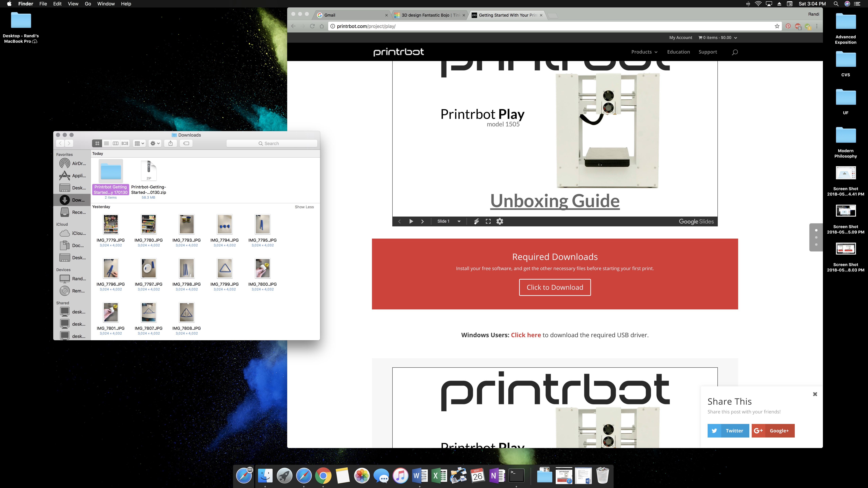
Task: Close the Getting Started With Your Printrbot tab
Action: (x=541, y=15)
